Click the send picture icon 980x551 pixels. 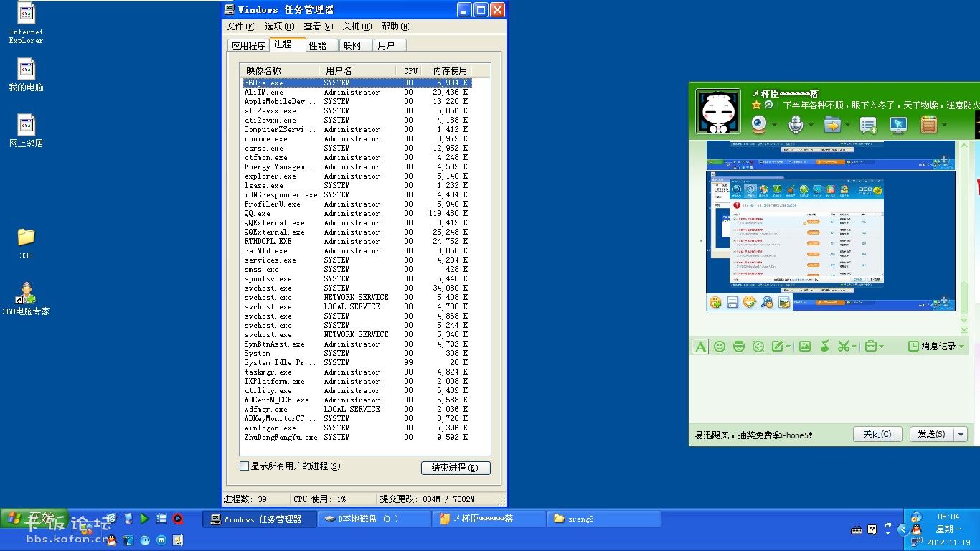pyautogui.click(x=805, y=347)
